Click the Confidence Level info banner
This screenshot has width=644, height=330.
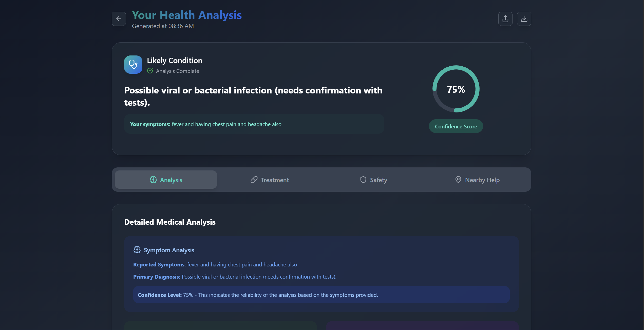pyautogui.click(x=321, y=295)
